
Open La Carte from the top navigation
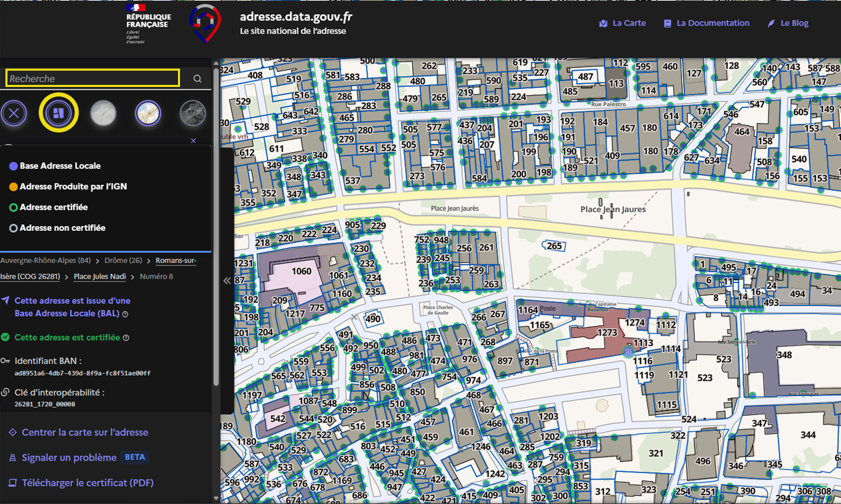[x=622, y=23]
